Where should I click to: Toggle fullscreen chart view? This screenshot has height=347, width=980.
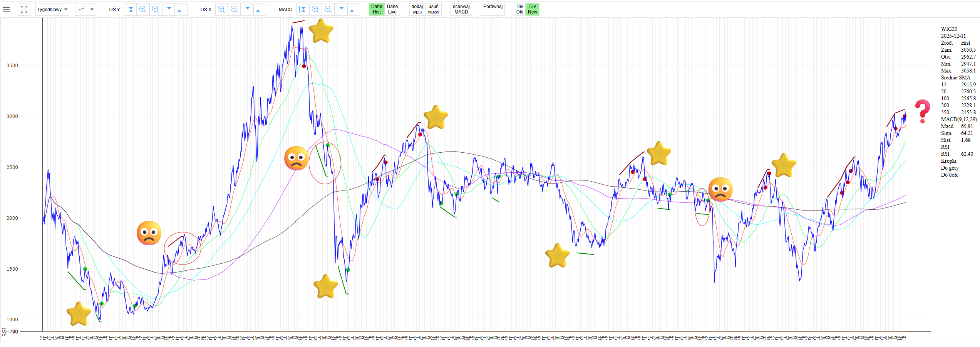pos(24,9)
